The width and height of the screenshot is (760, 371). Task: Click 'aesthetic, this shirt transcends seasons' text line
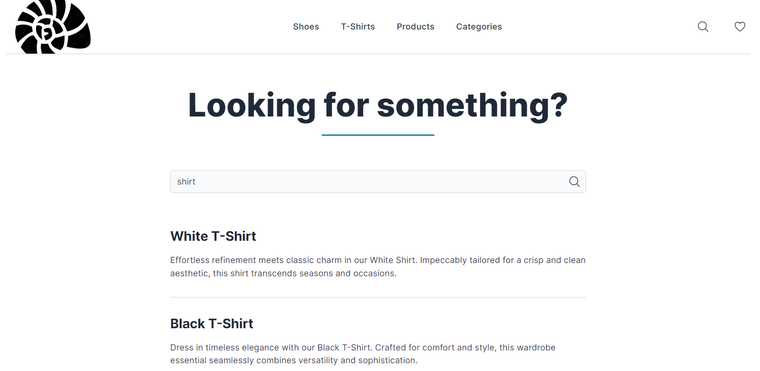(283, 274)
